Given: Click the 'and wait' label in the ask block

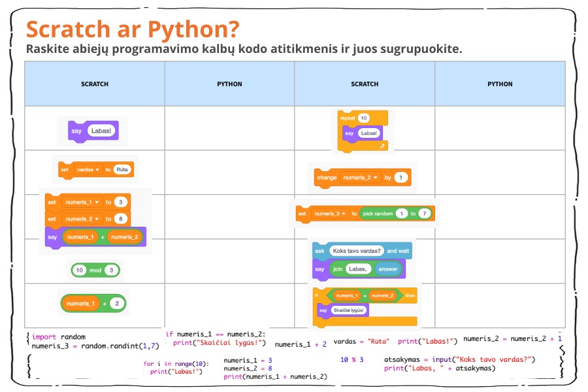Looking at the screenshot, I should 399,251.
